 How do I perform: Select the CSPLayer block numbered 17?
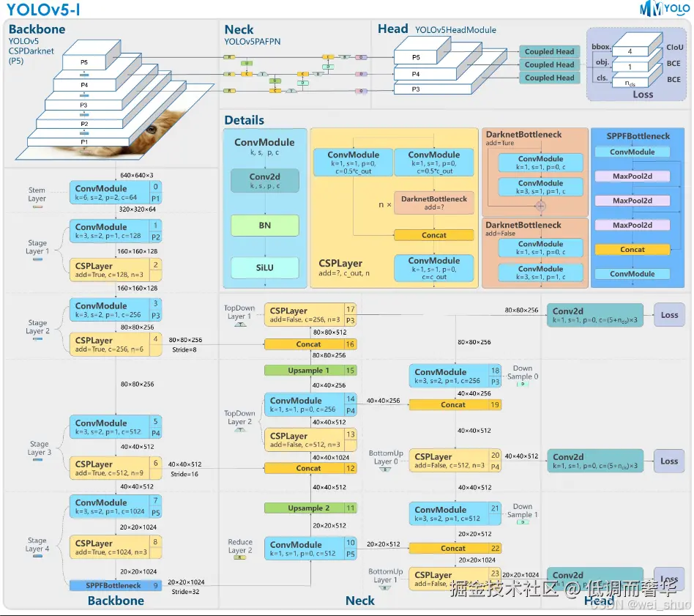(x=310, y=314)
